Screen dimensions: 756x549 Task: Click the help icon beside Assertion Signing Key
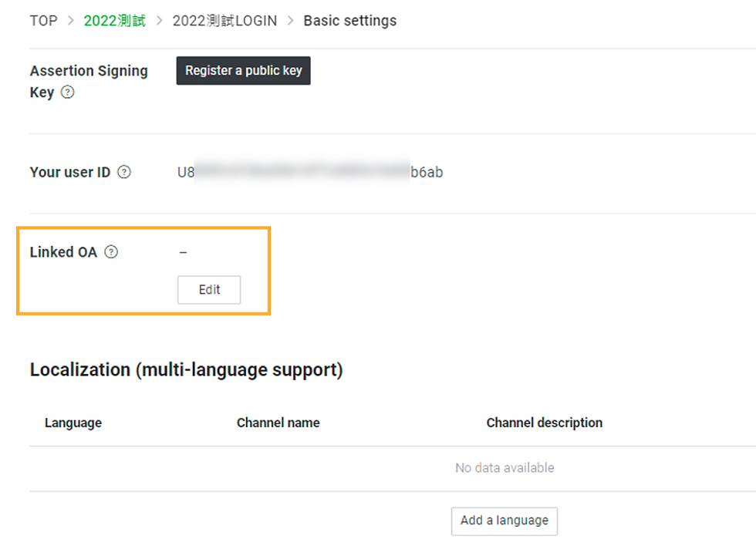[68, 93]
